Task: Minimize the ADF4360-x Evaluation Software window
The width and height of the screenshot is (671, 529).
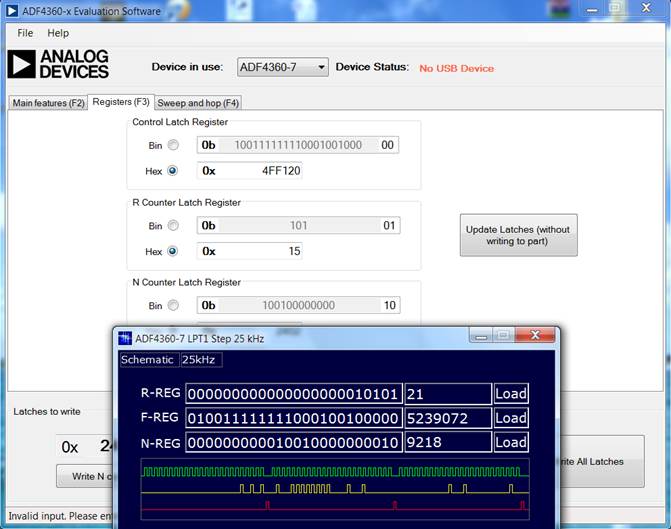Action: tap(592, 9)
